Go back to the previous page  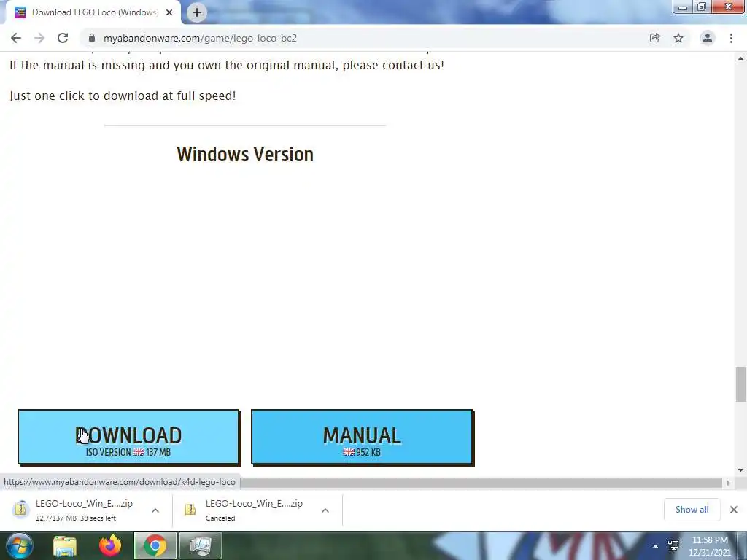(x=16, y=38)
